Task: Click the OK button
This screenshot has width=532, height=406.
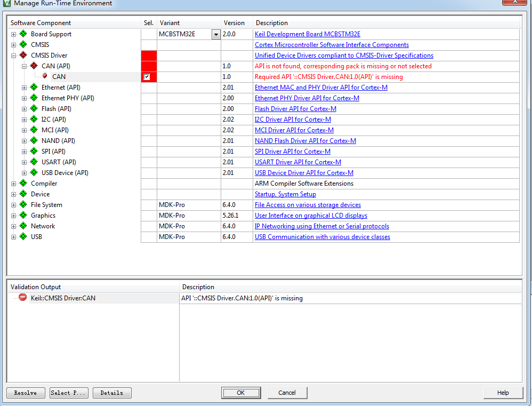Action: [x=241, y=393]
